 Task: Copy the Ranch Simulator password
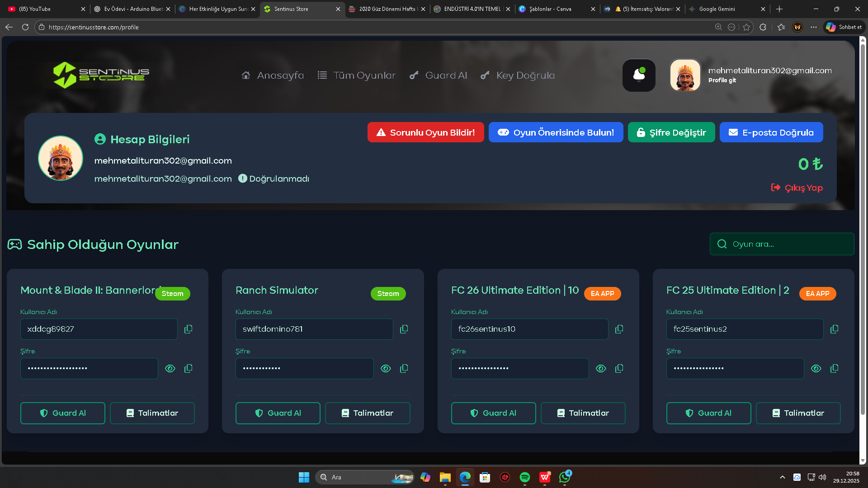(404, 369)
